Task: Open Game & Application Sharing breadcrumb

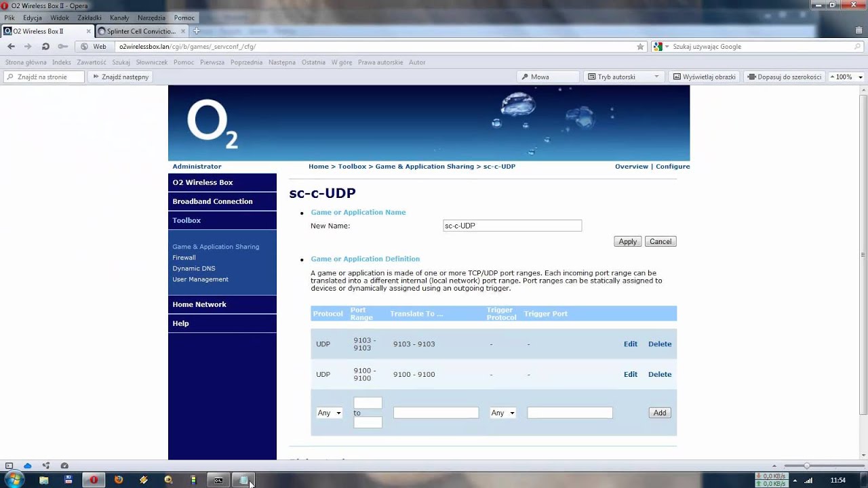Action: [x=425, y=166]
